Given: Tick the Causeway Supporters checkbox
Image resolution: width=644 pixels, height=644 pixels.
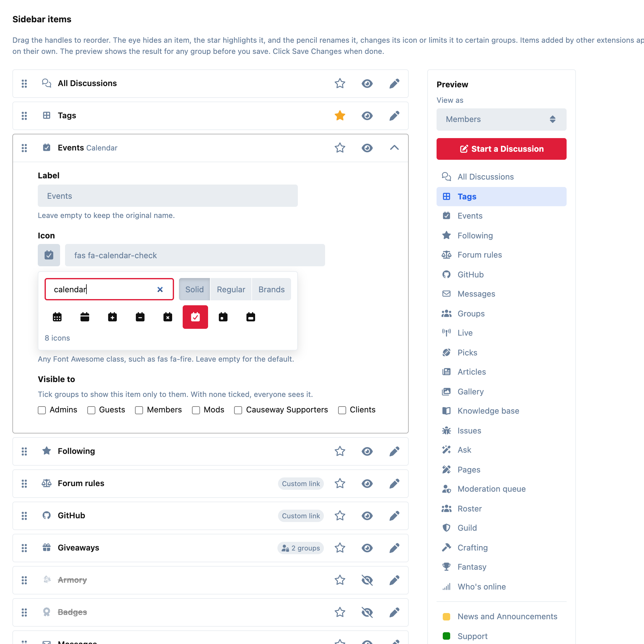Looking at the screenshot, I should (238, 410).
